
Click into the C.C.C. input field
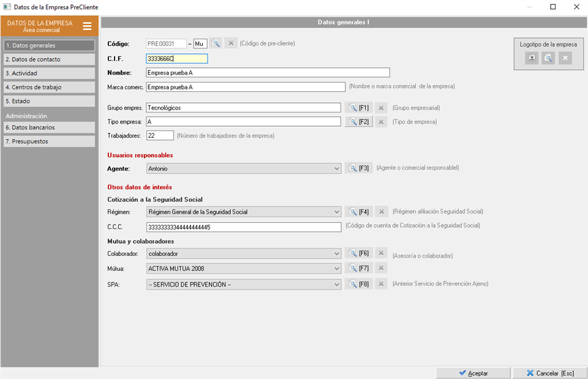243,227
